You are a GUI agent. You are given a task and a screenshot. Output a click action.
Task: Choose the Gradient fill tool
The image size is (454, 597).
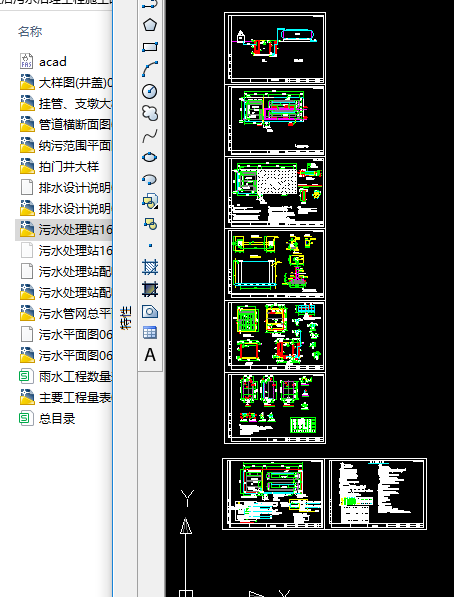point(150,289)
